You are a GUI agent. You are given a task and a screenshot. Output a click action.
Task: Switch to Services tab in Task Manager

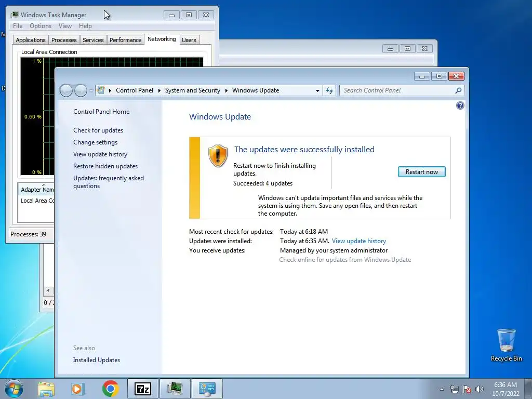click(x=93, y=40)
